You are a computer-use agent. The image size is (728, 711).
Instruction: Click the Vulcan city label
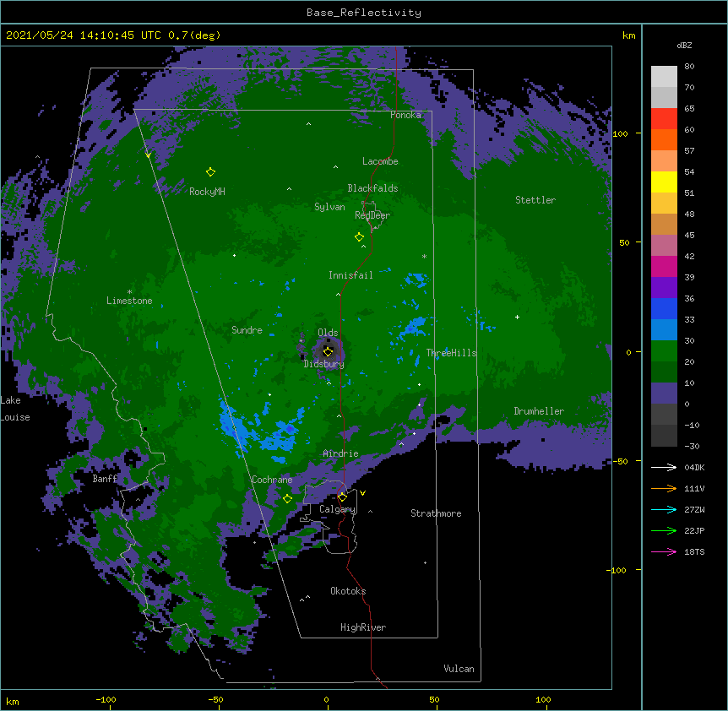tap(459, 669)
